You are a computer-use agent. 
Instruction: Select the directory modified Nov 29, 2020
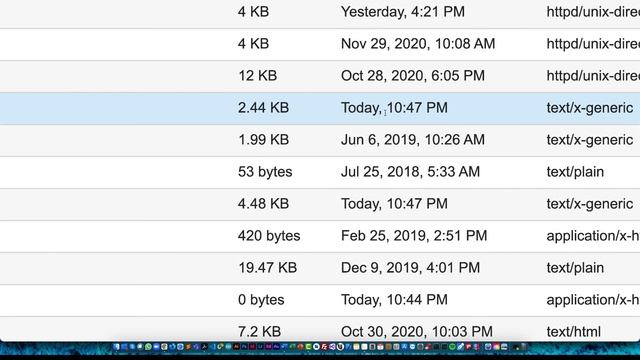[x=320, y=44]
